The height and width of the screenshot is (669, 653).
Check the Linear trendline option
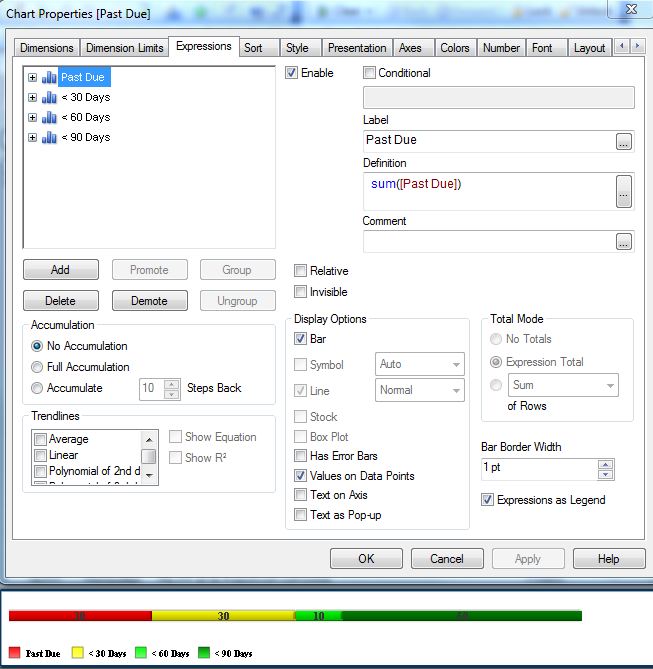coord(41,455)
